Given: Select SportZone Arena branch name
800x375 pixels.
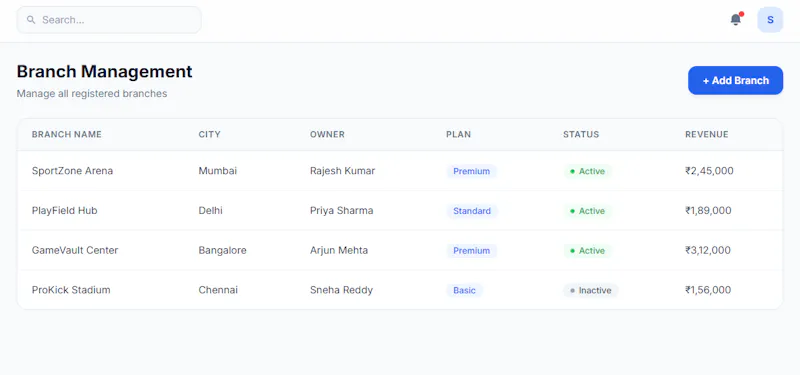Looking at the screenshot, I should point(72,171).
